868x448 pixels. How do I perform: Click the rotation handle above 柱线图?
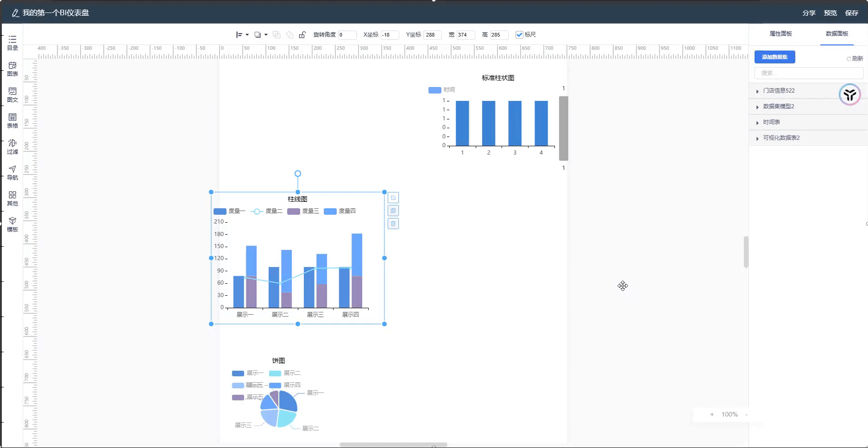point(298,174)
